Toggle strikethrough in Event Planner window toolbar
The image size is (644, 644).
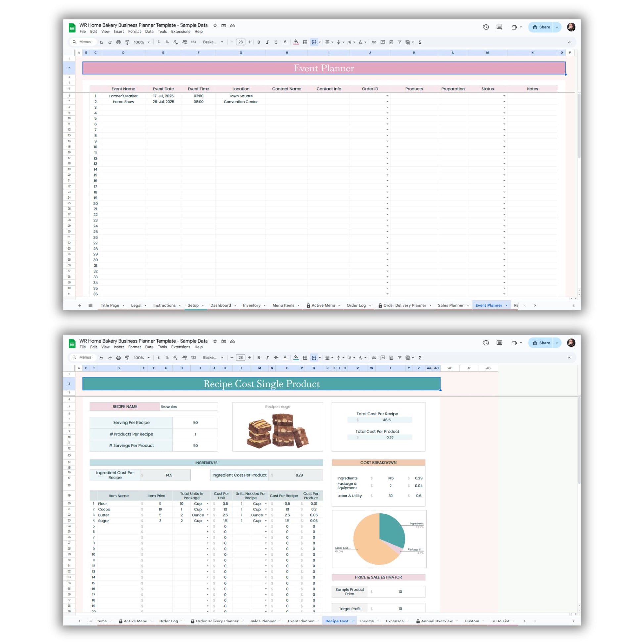(276, 42)
